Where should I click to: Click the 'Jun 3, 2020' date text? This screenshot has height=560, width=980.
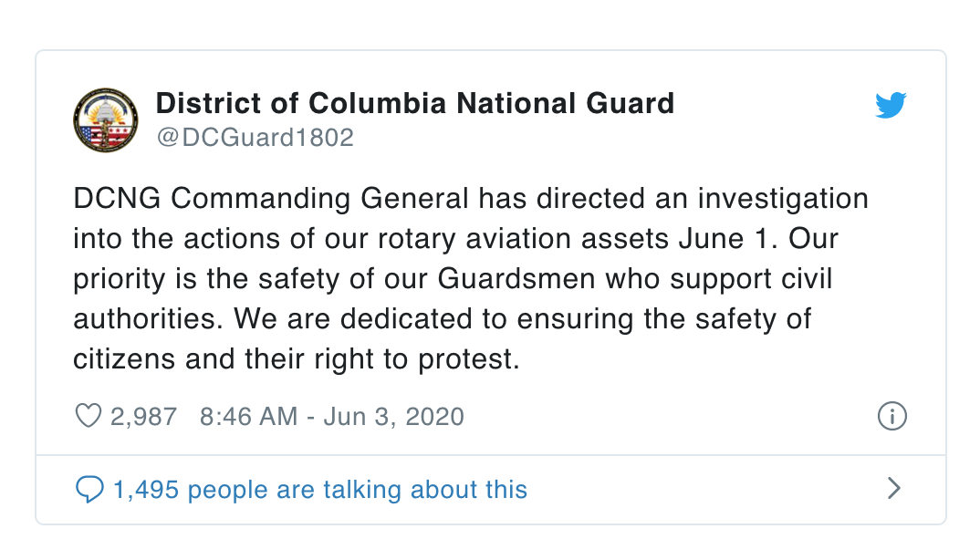[x=394, y=417]
